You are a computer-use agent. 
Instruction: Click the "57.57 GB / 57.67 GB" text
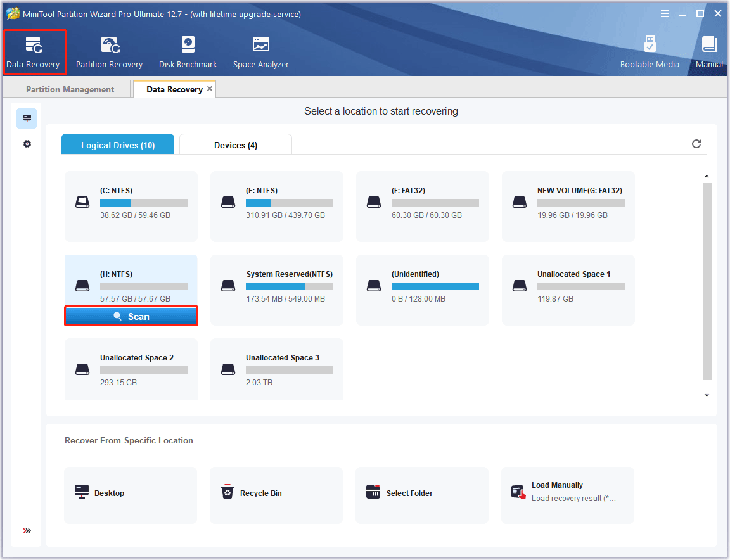pos(135,299)
